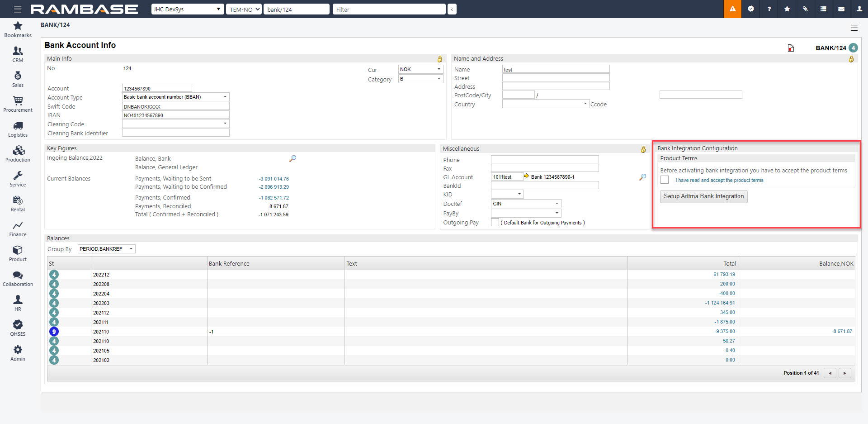The height and width of the screenshot is (424, 868).
Task: Click the orange warning alert icon
Action: pos(732,9)
